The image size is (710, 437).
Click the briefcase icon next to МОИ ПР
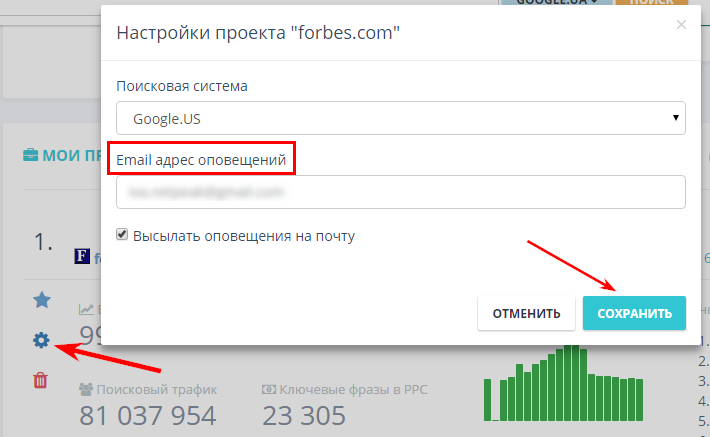30,155
